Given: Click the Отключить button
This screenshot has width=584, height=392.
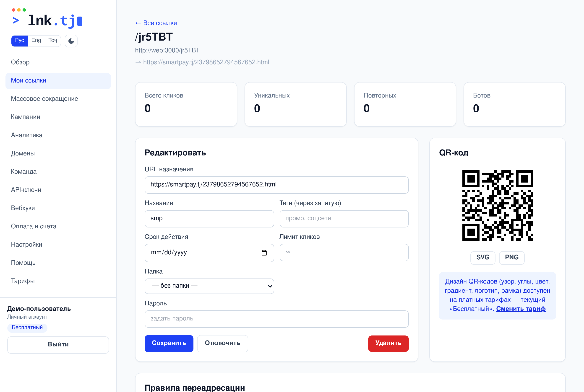Looking at the screenshot, I should pyautogui.click(x=222, y=343).
